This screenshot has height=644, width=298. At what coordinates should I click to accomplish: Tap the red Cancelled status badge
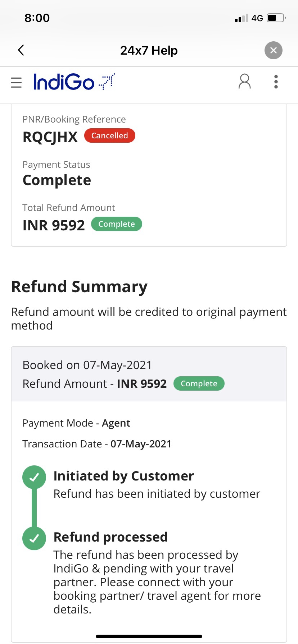pos(109,135)
